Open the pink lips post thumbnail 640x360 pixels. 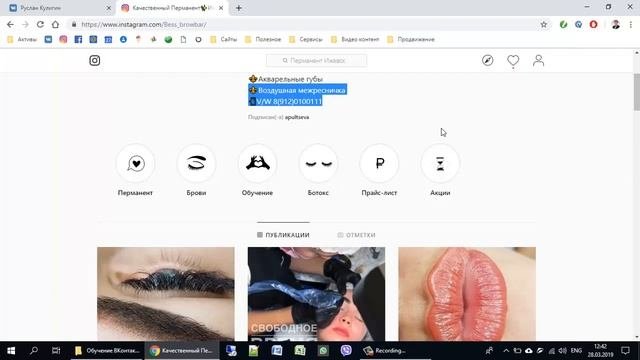(x=467, y=294)
